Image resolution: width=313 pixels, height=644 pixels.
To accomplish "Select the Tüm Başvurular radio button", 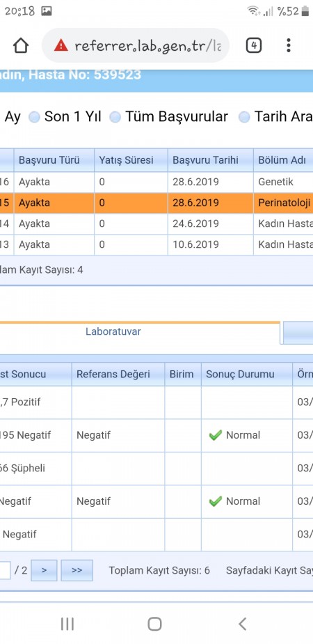I will pyautogui.click(x=115, y=118).
